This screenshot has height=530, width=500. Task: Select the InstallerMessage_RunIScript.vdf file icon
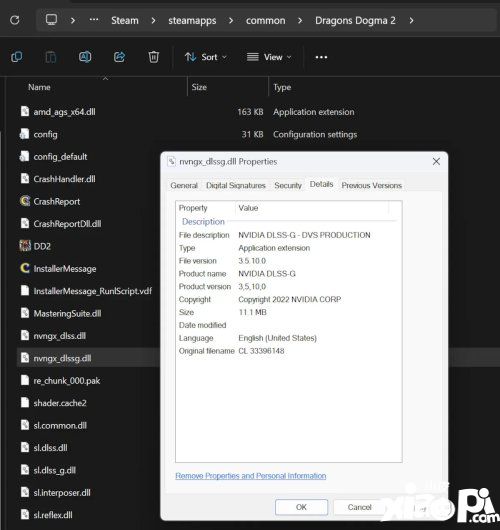click(25, 291)
